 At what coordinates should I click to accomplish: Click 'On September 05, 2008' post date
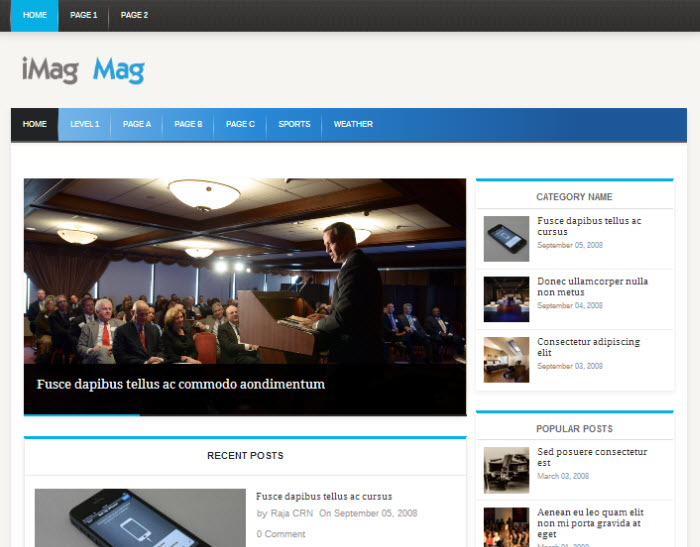(x=368, y=514)
